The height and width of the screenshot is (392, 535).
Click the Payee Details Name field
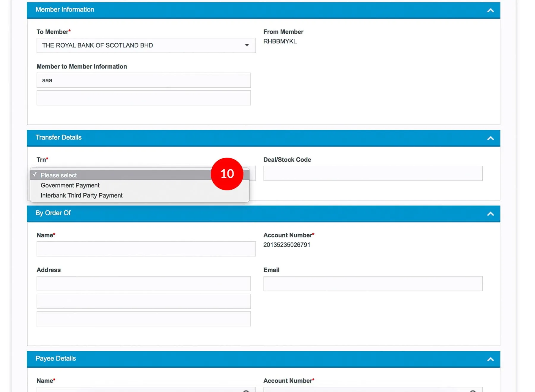[140, 389]
